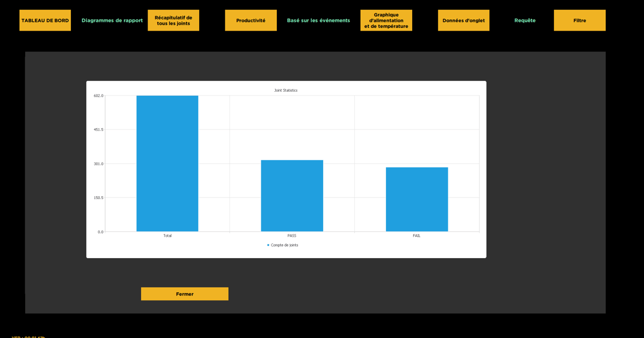Click the blue FAIL bar
Viewport: 644px width, 338px height.
click(416, 200)
